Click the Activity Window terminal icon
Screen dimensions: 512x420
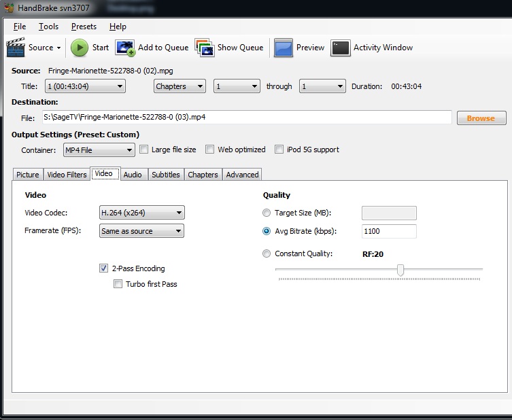click(341, 48)
